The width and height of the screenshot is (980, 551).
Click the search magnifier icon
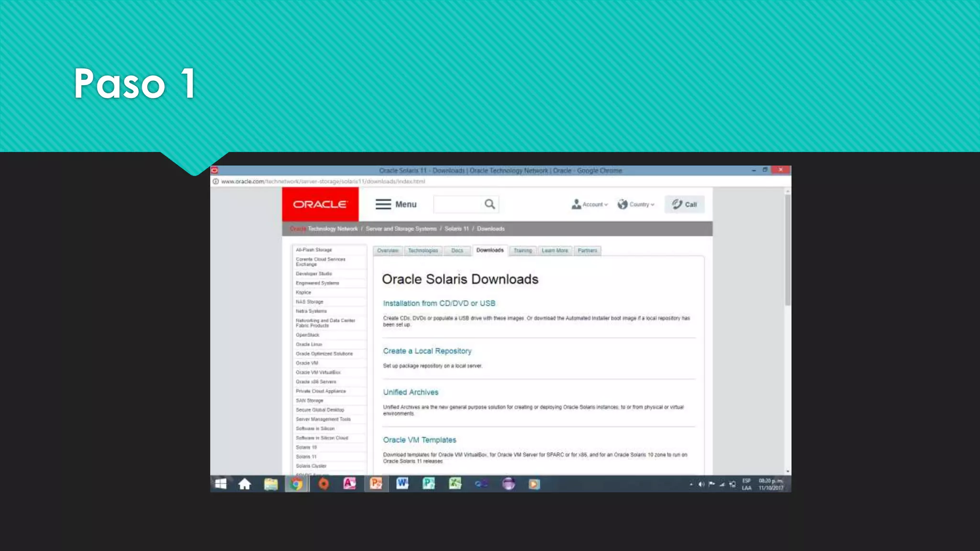490,204
